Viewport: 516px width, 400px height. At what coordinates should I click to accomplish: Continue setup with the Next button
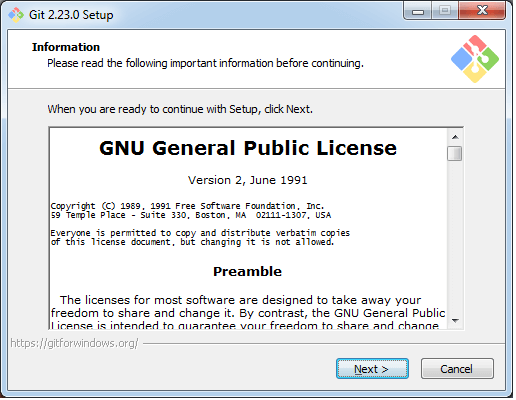pos(372,369)
